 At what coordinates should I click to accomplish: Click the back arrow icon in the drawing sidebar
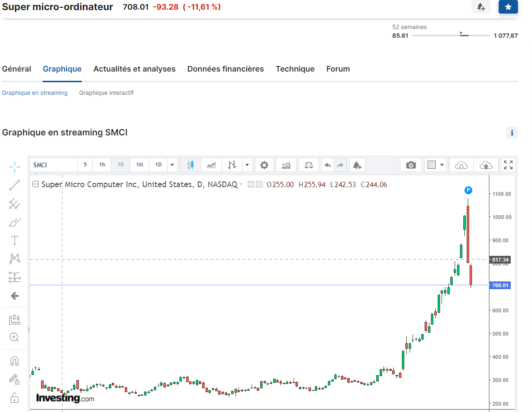[x=15, y=296]
